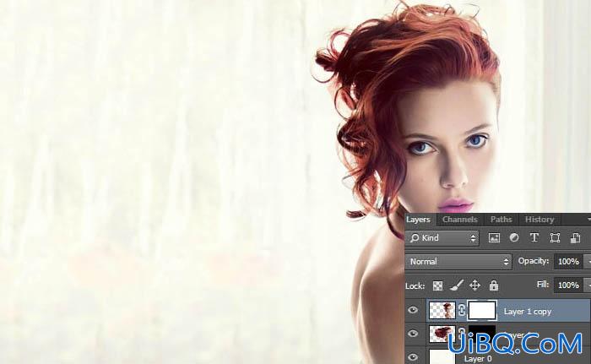Open the Opacity slider arrow
The width and height of the screenshot is (591, 364).
pyautogui.click(x=588, y=262)
